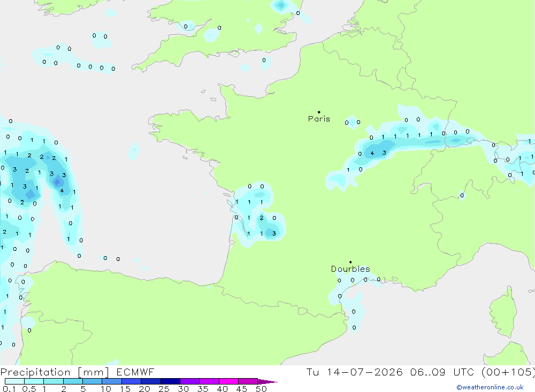This screenshot has height=392, width=535.
Task: Click the "Precipitation [mm]" title text
Action: pyautogui.click(x=55, y=372)
